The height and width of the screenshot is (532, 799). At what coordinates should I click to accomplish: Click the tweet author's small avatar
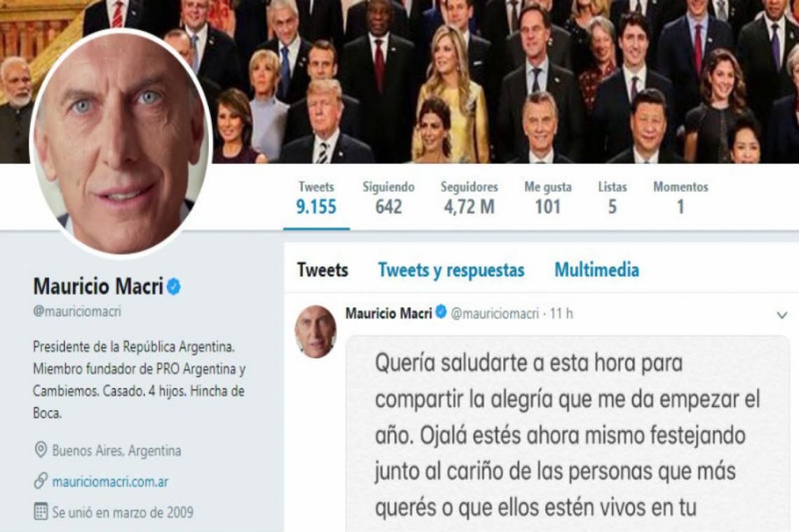(315, 332)
